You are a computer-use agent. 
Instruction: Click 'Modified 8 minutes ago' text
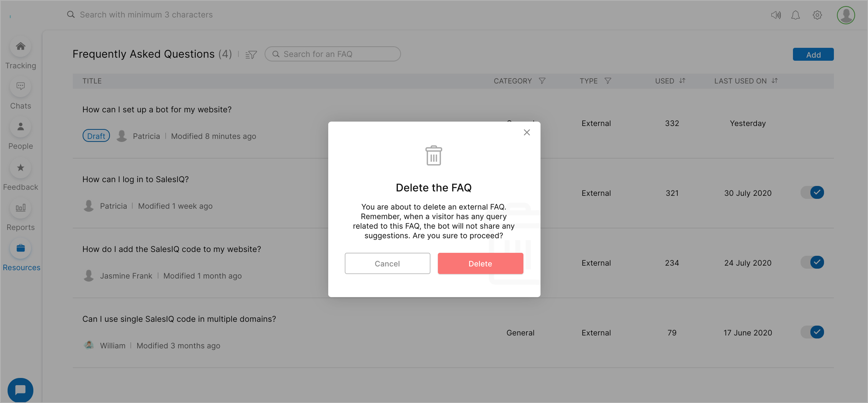click(213, 136)
